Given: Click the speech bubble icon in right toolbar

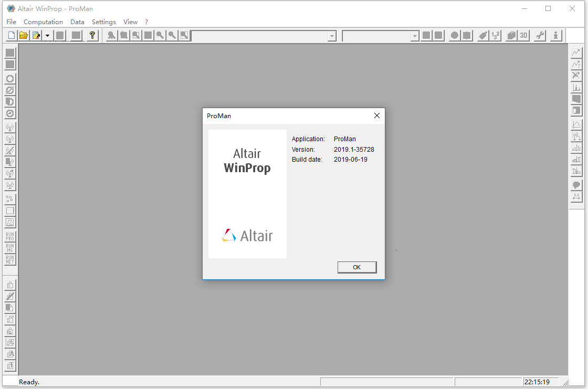Looking at the screenshot, I should [576, 185].
